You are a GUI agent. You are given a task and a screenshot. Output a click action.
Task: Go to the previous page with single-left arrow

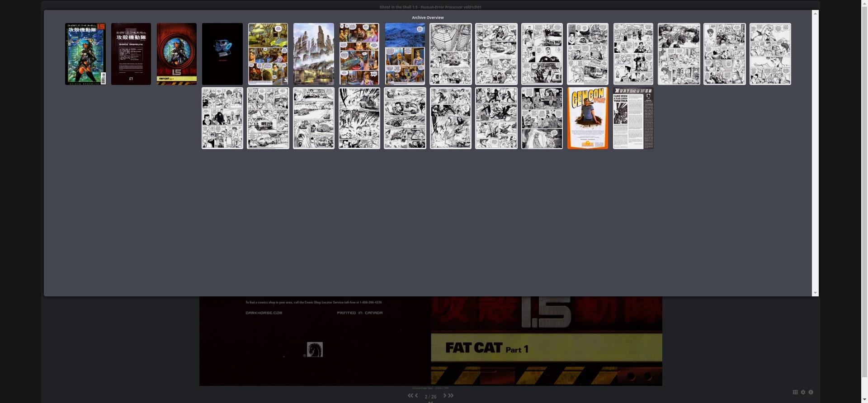pyautogui.click(x=416, y=396)
